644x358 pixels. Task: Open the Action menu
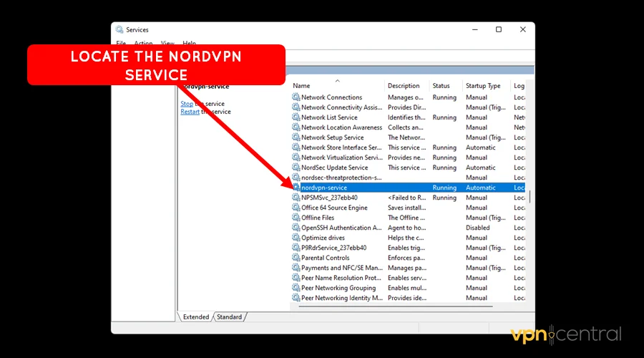tap(143, 43)
